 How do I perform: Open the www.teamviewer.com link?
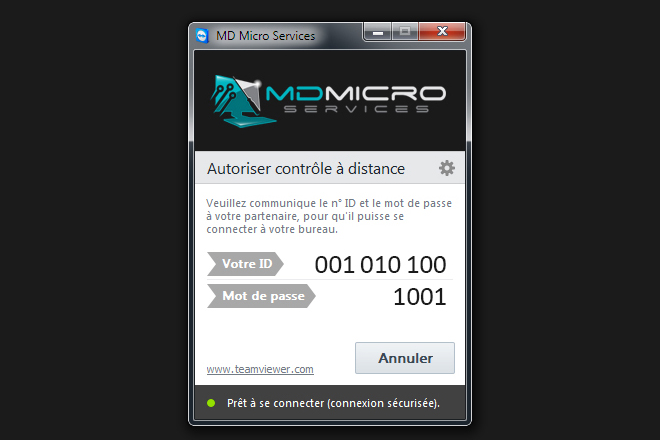click(x=260, y=369)
